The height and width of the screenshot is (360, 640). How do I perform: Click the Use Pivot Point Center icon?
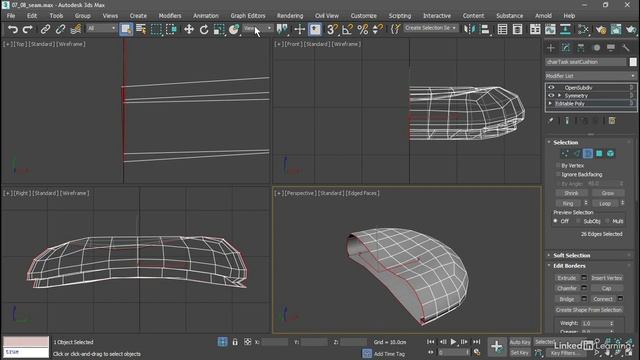[282, 29]
